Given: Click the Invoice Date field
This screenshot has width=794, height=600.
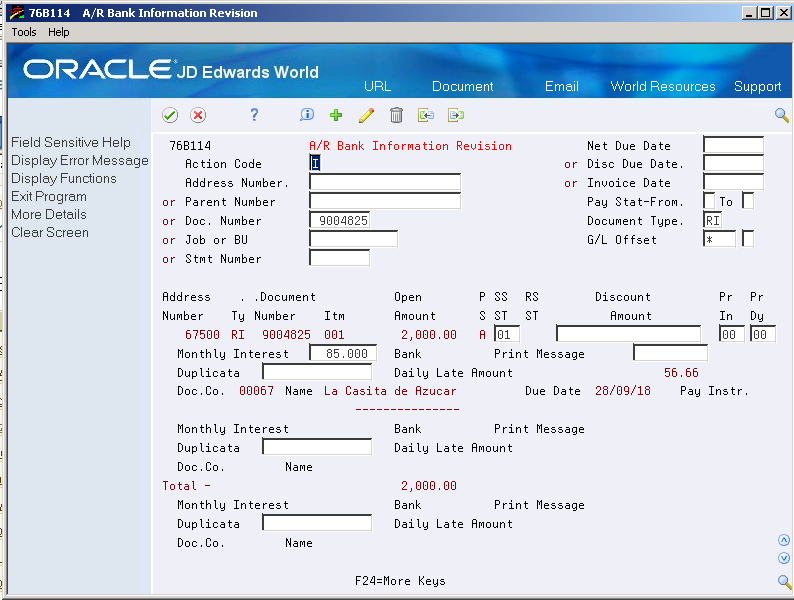Looking at the screenshot, I should point(733,182).
